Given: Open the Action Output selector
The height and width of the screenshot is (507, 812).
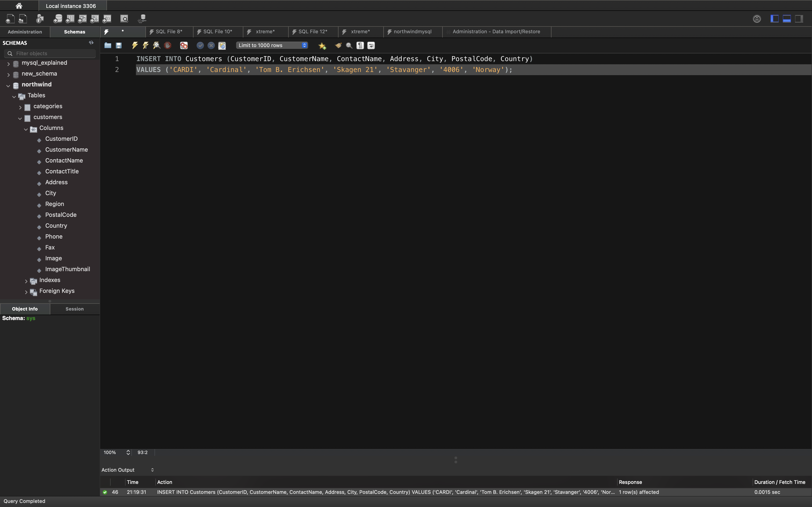Looking at the screenshot, I should (128, 470).
